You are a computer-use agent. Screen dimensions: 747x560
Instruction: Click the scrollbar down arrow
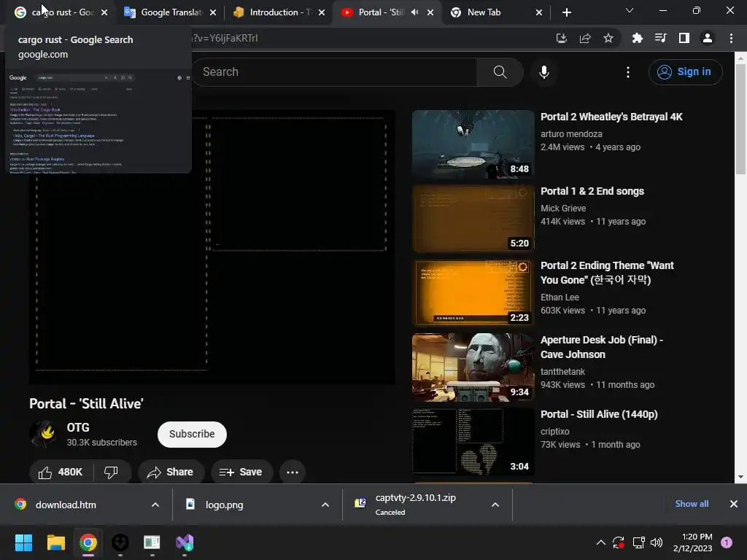pyautogui.click(x=740, y=477)
